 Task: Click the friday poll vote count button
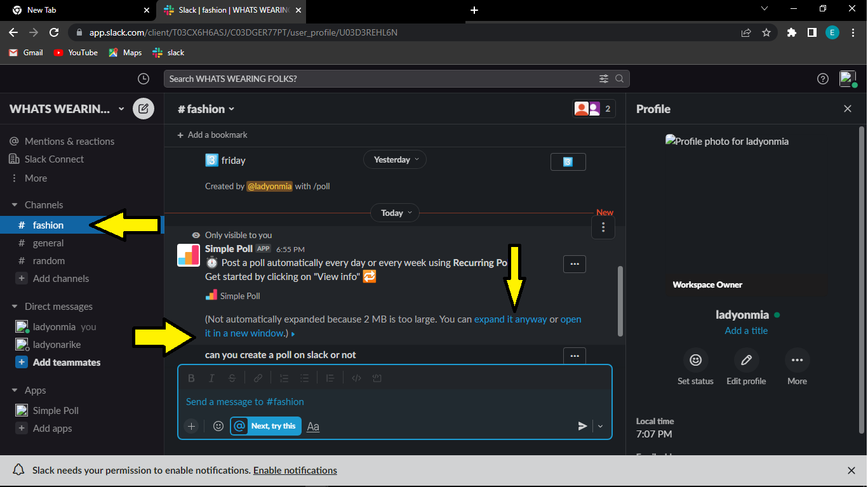[x=568, y=162]
